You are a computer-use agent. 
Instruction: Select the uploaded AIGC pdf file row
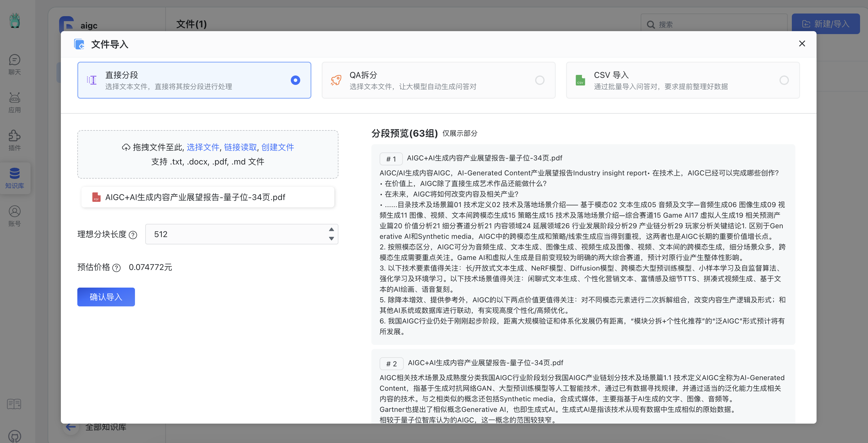coord(208,197)
